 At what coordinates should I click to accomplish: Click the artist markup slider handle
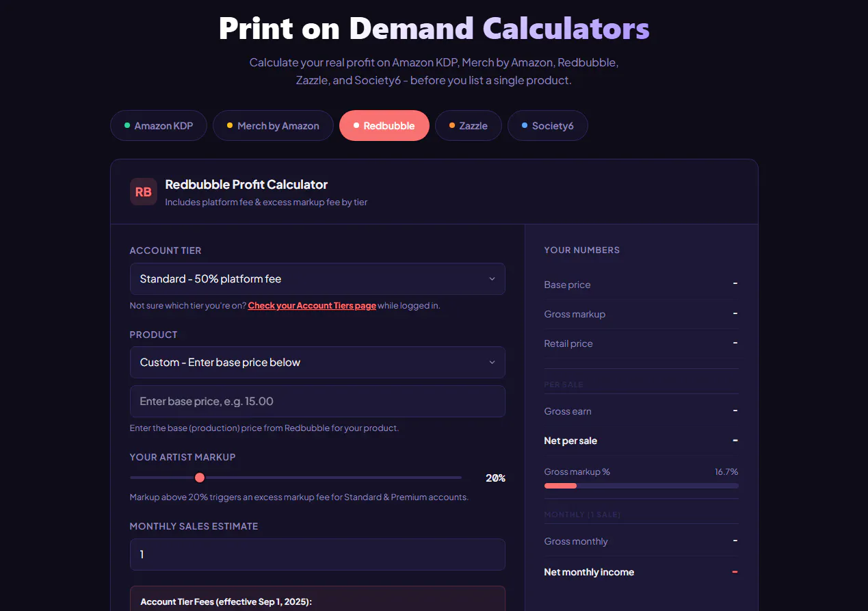200,478
